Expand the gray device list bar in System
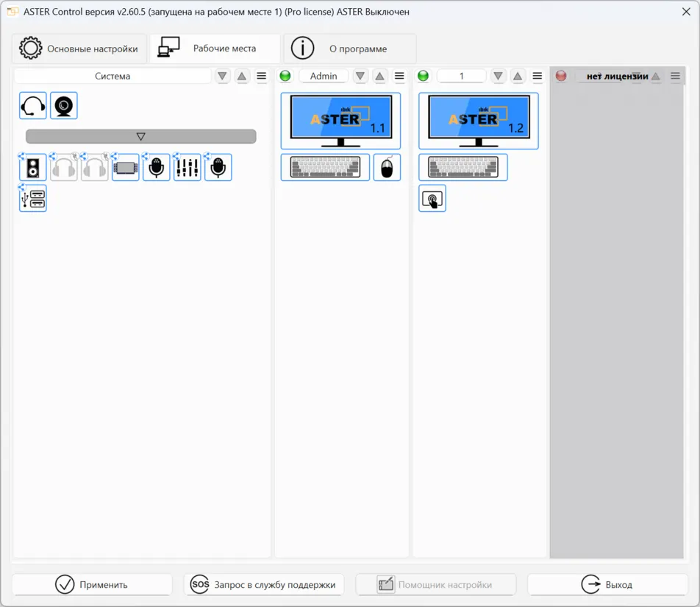Viewport: 700px width, 607px height. [140, 135]
